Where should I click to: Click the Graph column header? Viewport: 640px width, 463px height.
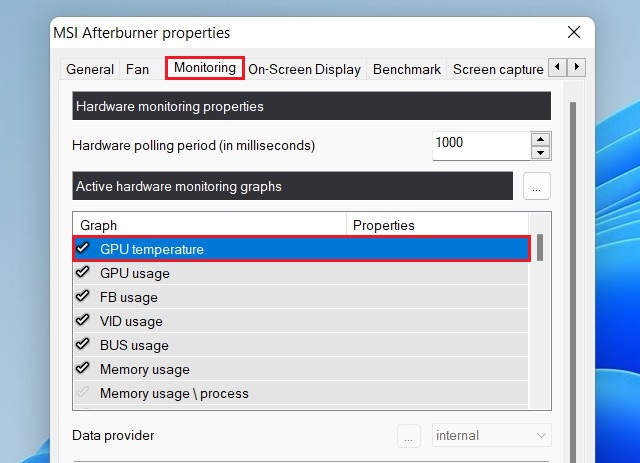pyautogui.click(x=210, y=225)
